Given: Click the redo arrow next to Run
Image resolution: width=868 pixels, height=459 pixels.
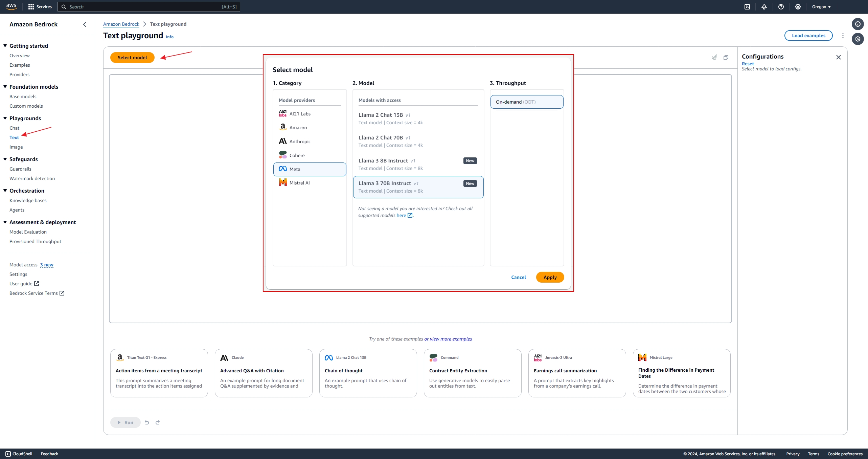Looking at the screenshot, I should [x=158, y=422].
